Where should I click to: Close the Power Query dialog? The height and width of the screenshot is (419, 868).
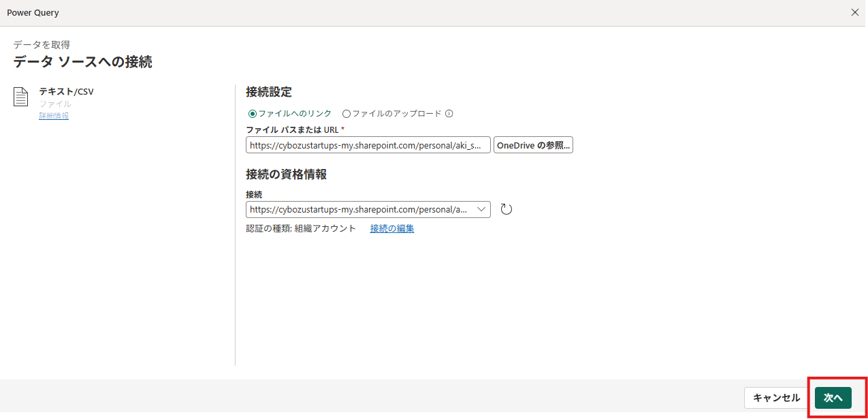(855, 12)
